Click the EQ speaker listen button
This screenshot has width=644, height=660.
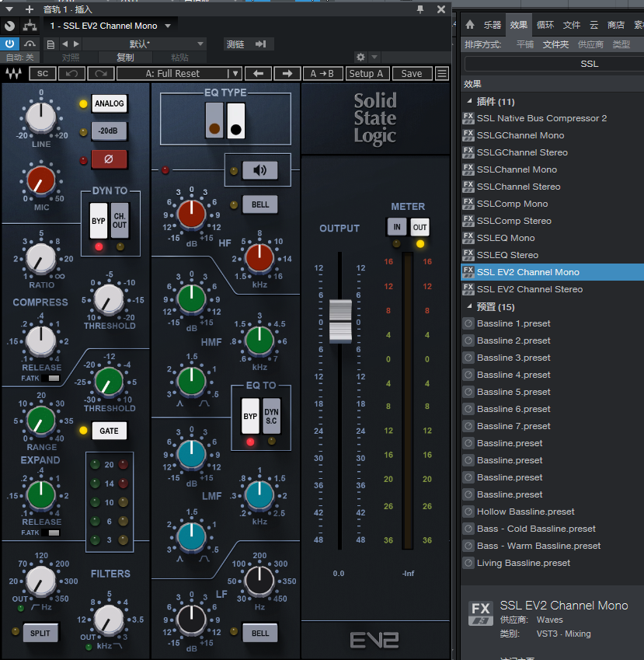259,170
